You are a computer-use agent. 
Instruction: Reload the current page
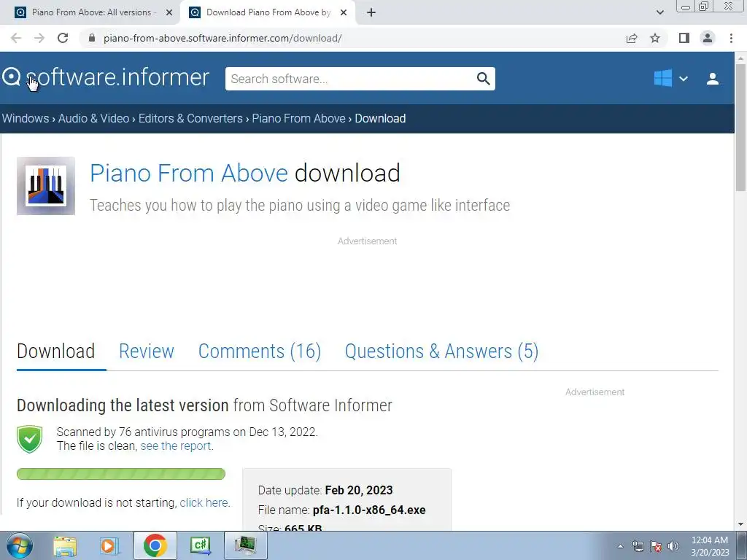pos(63,38)
